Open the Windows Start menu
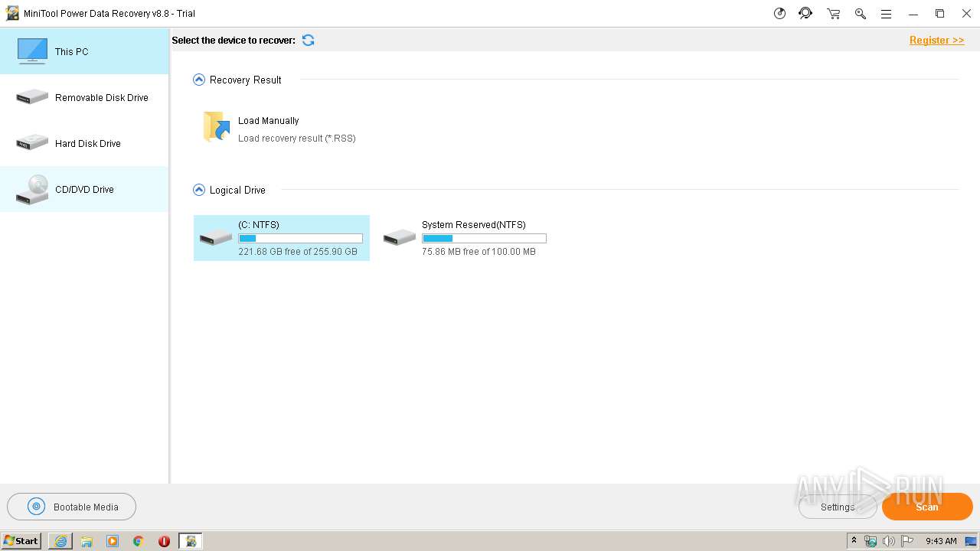This screenshot has height=551, width=980. pyautogui.click(x=21, y=540)
